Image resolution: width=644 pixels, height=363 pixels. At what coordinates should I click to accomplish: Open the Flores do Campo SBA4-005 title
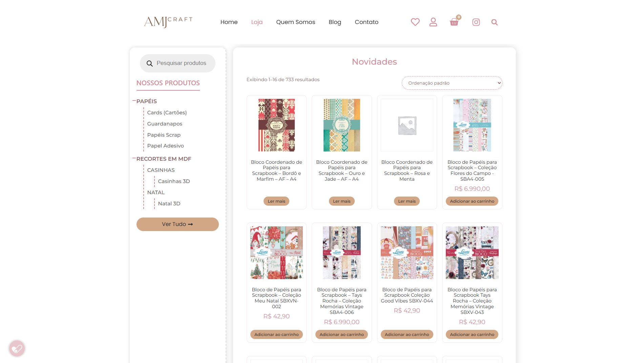point(472,171)
